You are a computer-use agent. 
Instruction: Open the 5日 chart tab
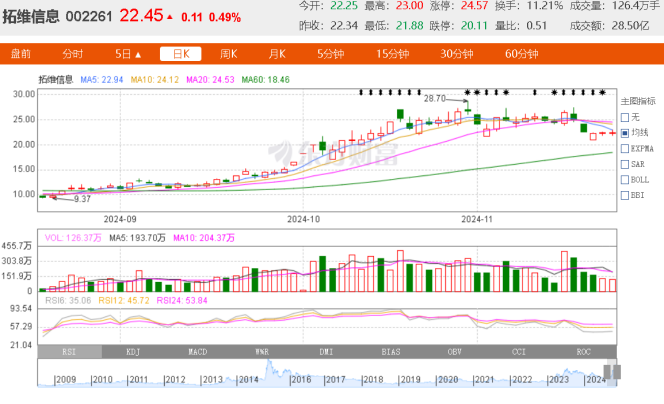[123, 54]
